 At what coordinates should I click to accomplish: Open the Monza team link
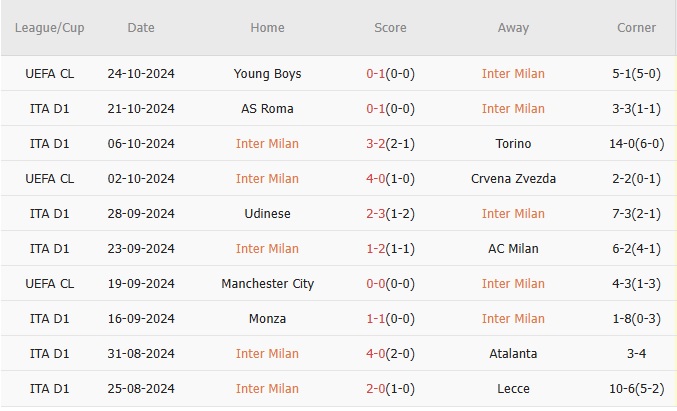[267, 319]
